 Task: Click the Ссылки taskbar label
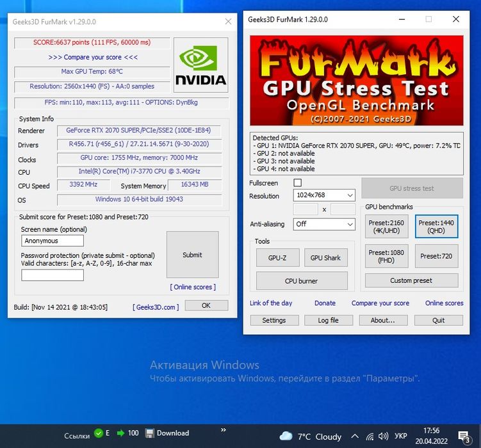tap(77, 436)
